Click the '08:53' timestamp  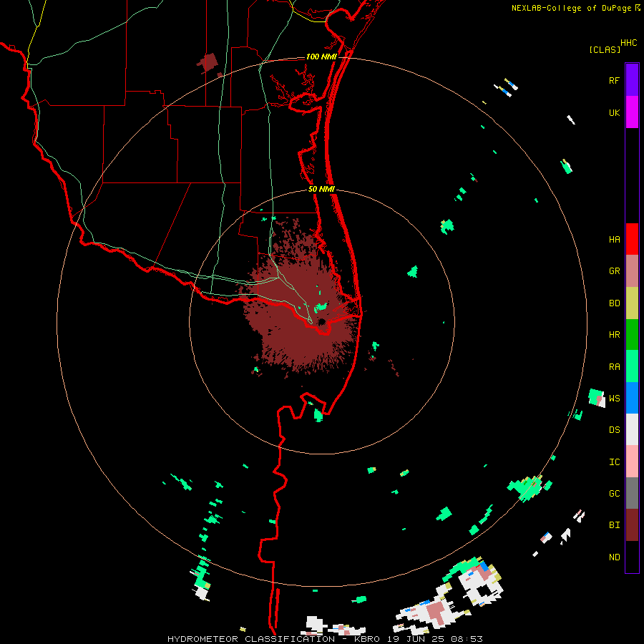467,639
